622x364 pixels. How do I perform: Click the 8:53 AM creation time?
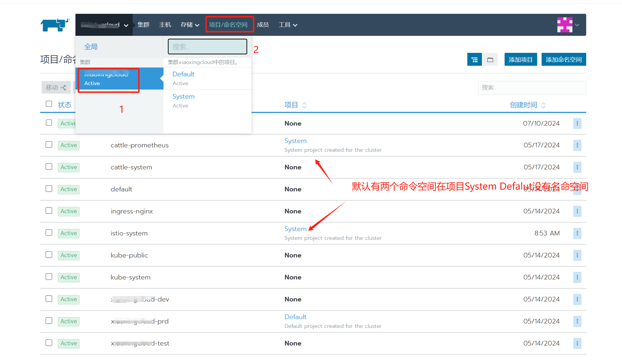pyautogui.click(x=547, y=233)
